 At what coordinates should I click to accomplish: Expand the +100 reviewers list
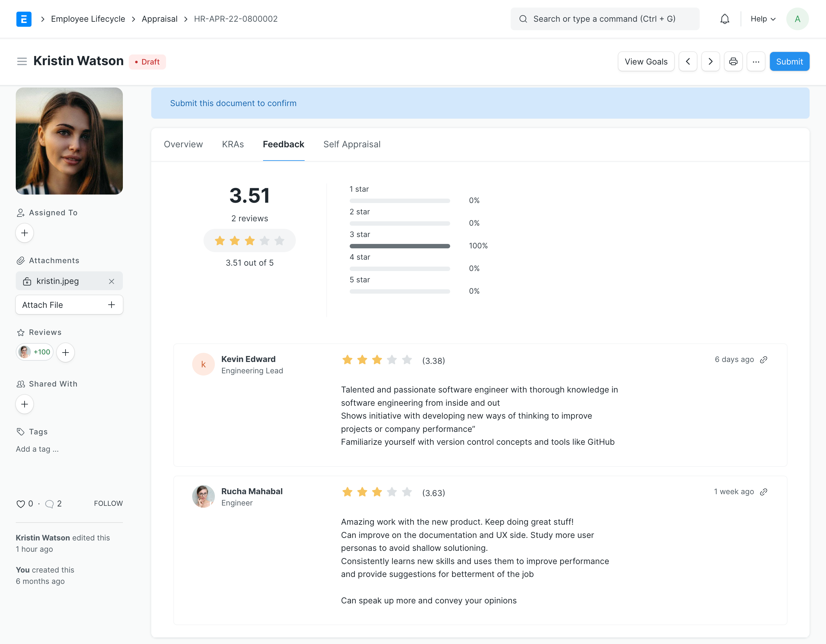[34, 352]
